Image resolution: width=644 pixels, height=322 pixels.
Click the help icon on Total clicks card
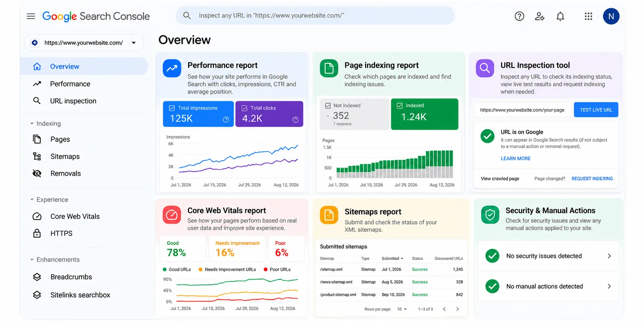click(x=295, y=120)
